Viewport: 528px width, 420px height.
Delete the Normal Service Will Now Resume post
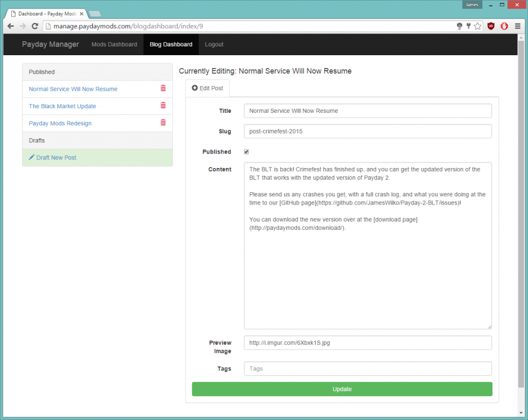tap(163, 88)
